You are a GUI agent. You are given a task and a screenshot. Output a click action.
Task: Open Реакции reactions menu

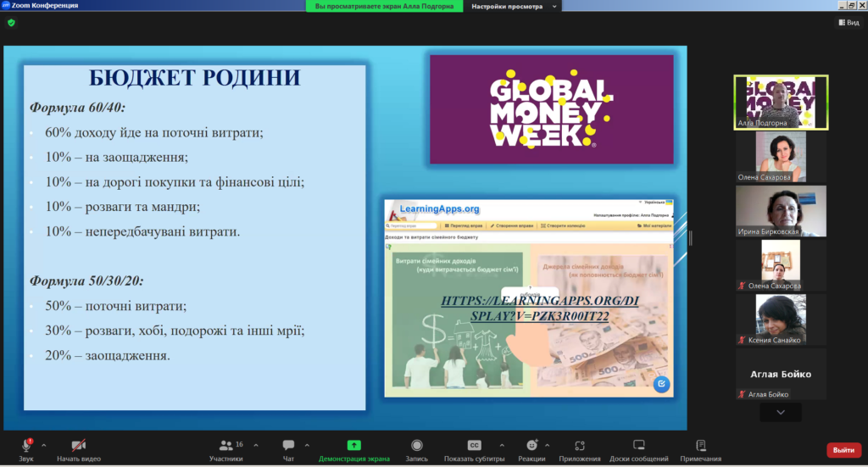coord(531,450)
